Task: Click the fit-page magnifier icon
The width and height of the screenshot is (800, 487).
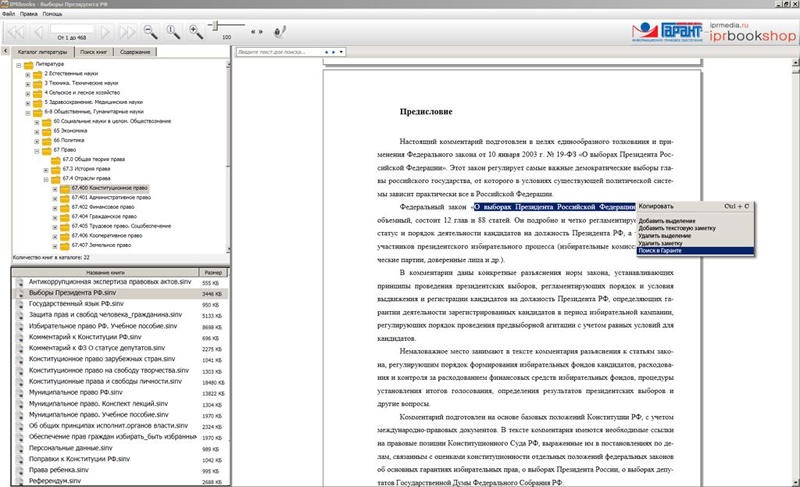Action: 173,32
